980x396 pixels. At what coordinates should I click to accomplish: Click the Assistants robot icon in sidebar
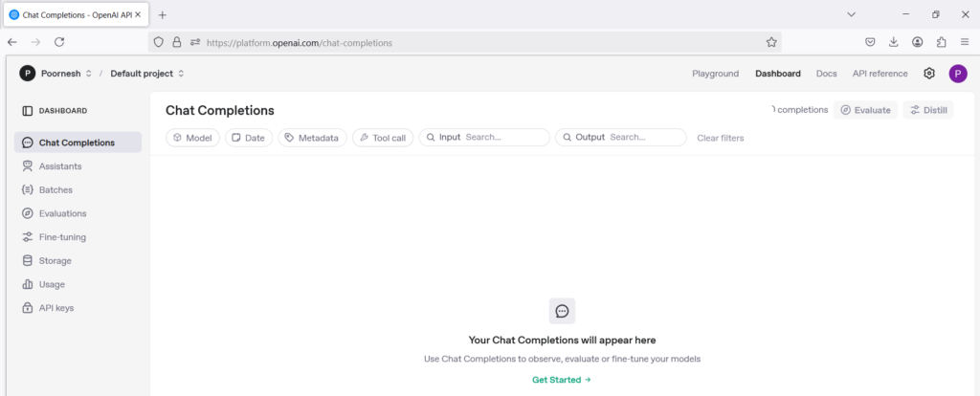(27, 166)
